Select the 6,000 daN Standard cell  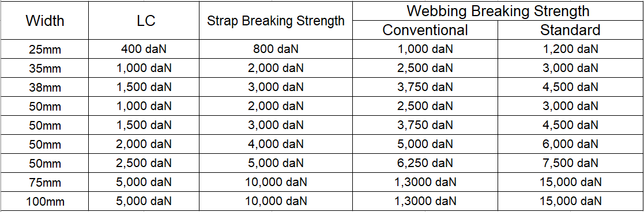click(x=570, y=144)
